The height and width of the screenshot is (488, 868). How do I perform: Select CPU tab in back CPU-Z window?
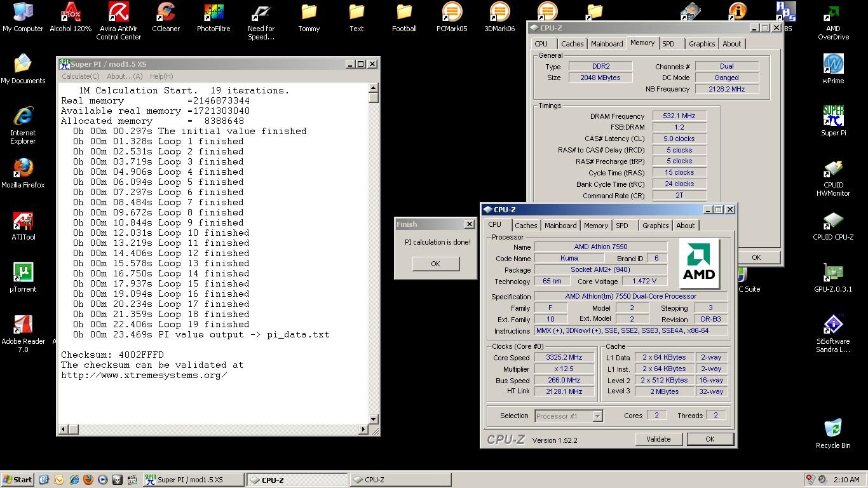(541, 44)
